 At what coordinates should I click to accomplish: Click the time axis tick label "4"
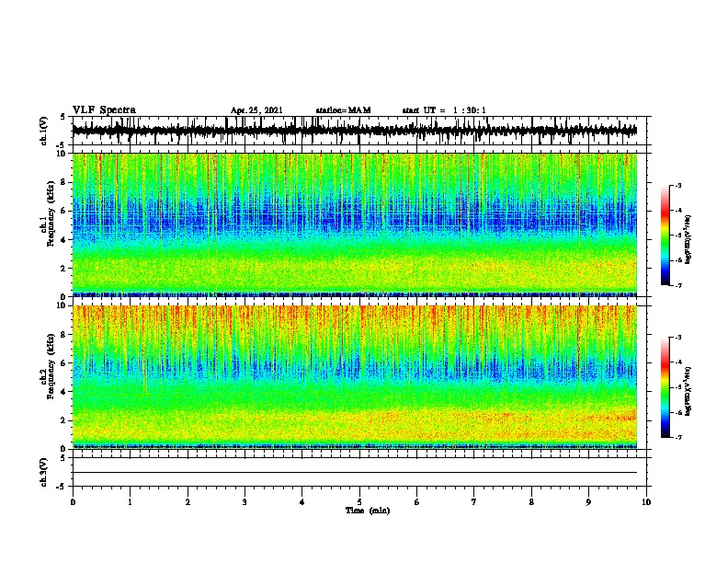302,502
